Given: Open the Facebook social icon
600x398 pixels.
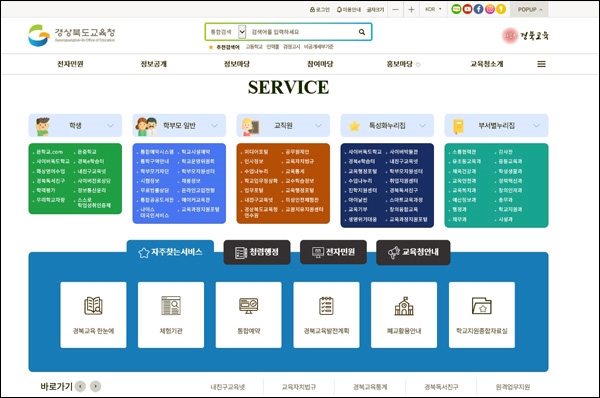Looking at the screenshot, I should click(479, 9).
